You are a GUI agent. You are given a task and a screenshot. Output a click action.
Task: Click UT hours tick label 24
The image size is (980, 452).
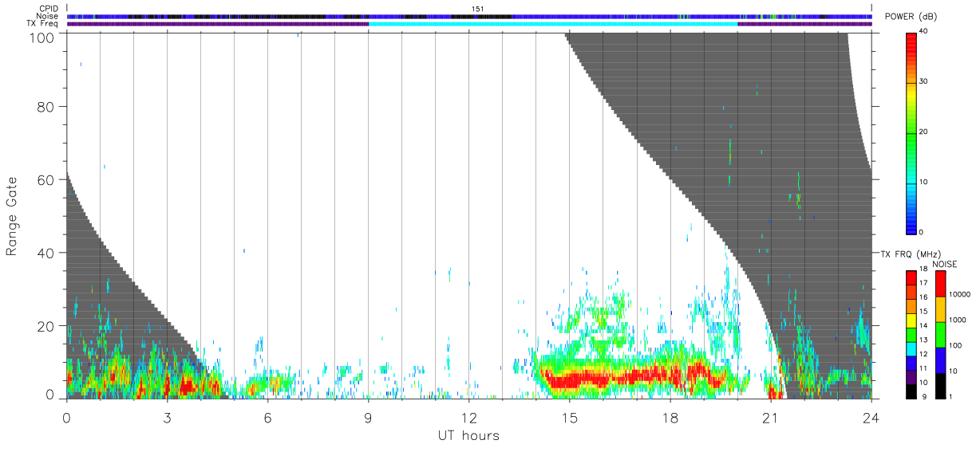point(871,417)
